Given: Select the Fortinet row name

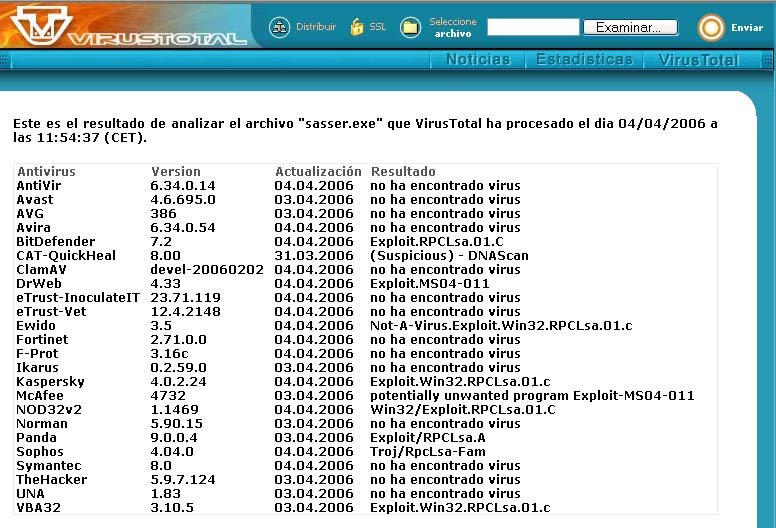Looking at the screenshot, I should coord(42,339).
